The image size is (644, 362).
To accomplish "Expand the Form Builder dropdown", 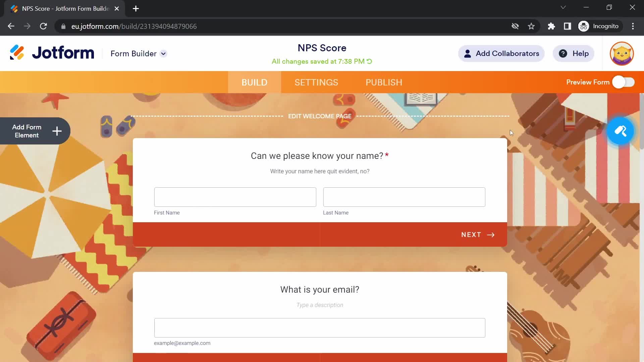I will coord(164,54).
